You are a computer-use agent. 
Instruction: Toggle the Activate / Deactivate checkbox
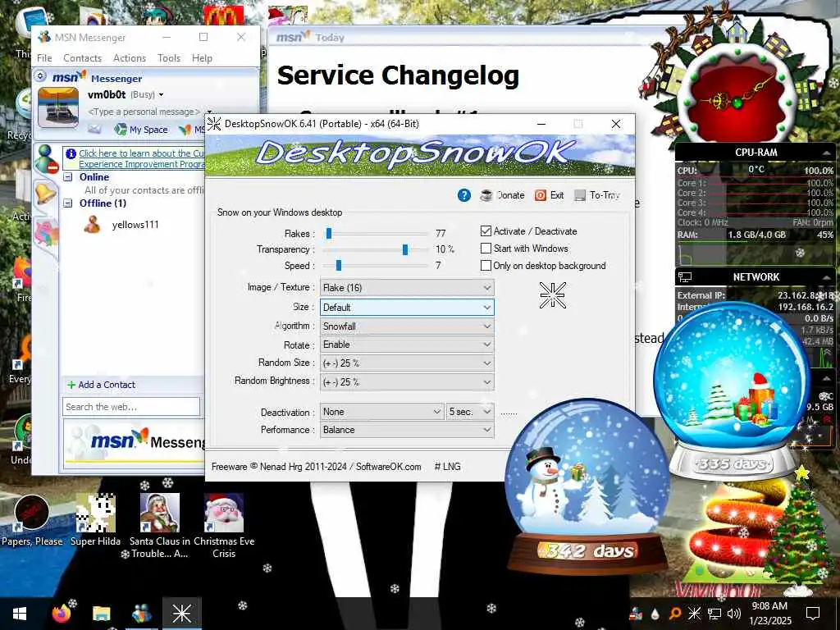tap(486, 231)
